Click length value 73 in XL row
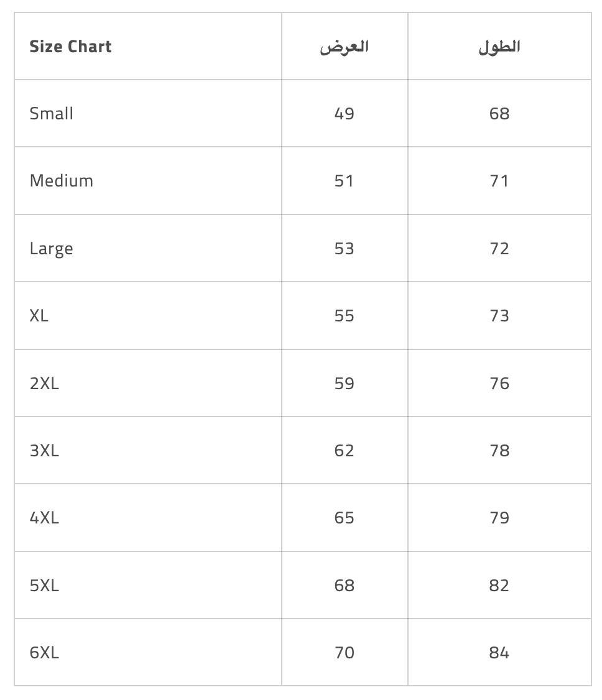The image size is (602, 700). click(499, 316)
